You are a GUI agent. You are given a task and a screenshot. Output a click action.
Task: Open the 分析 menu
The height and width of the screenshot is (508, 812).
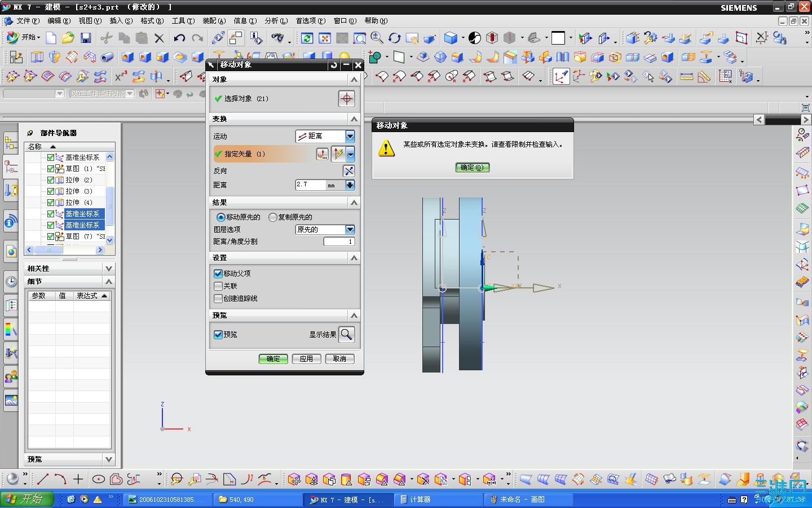tap(276, 21)
